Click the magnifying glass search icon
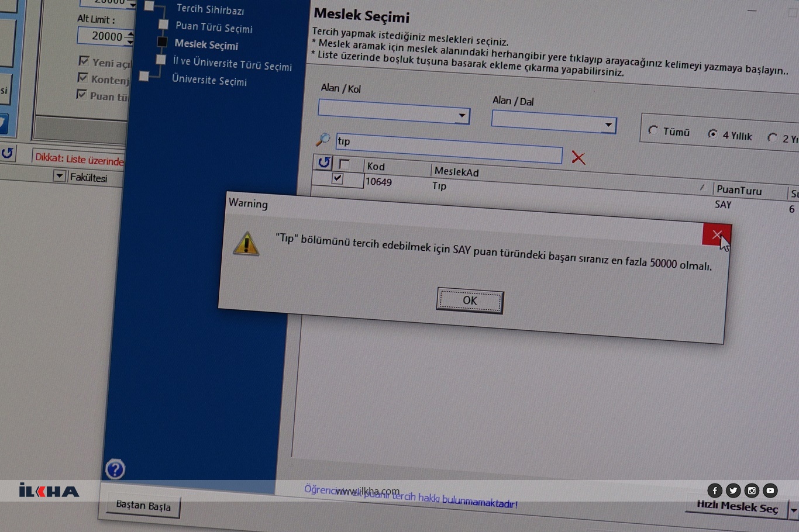Image resolution: width=799 pixels, height=532 pixels. 322,139
